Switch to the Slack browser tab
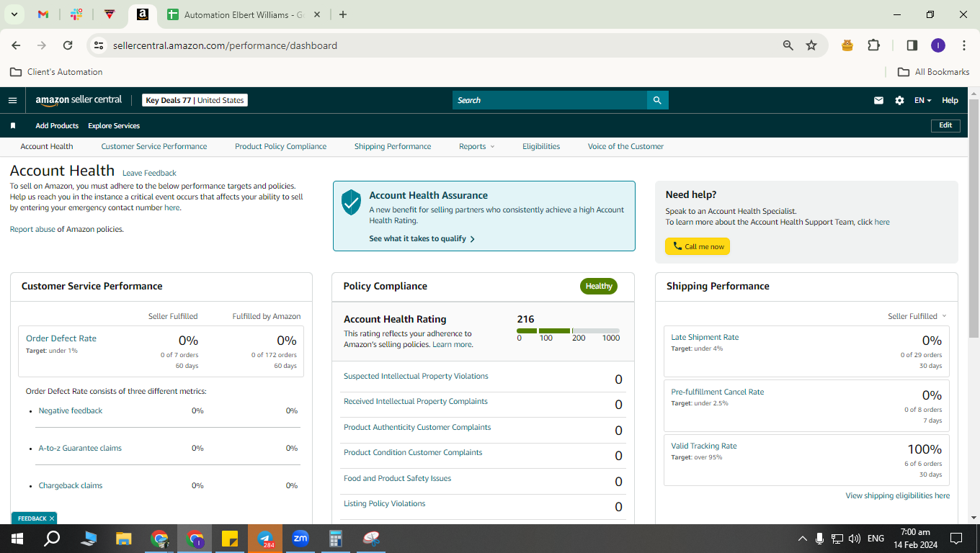 pyautogui.click(x=76, y=14)
